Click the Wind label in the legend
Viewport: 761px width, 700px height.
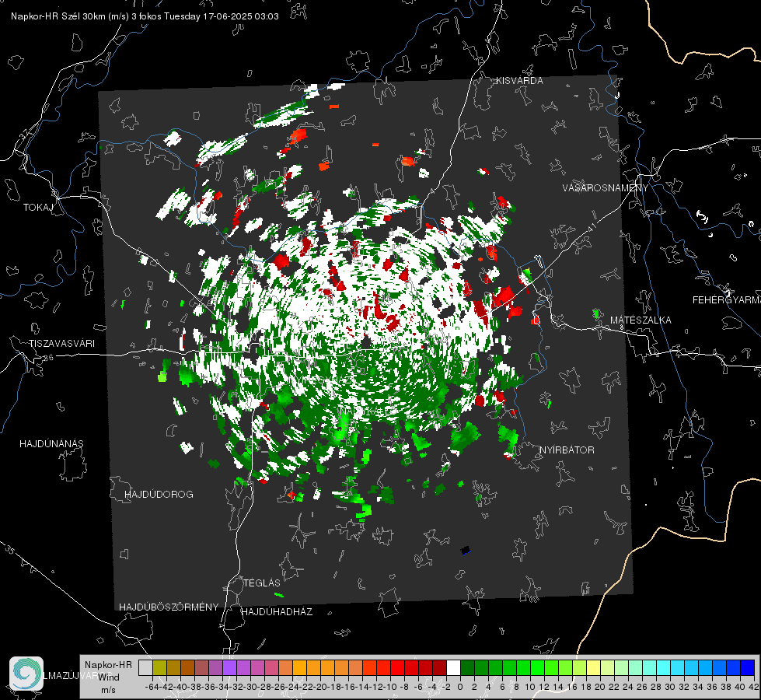(108, 677)
